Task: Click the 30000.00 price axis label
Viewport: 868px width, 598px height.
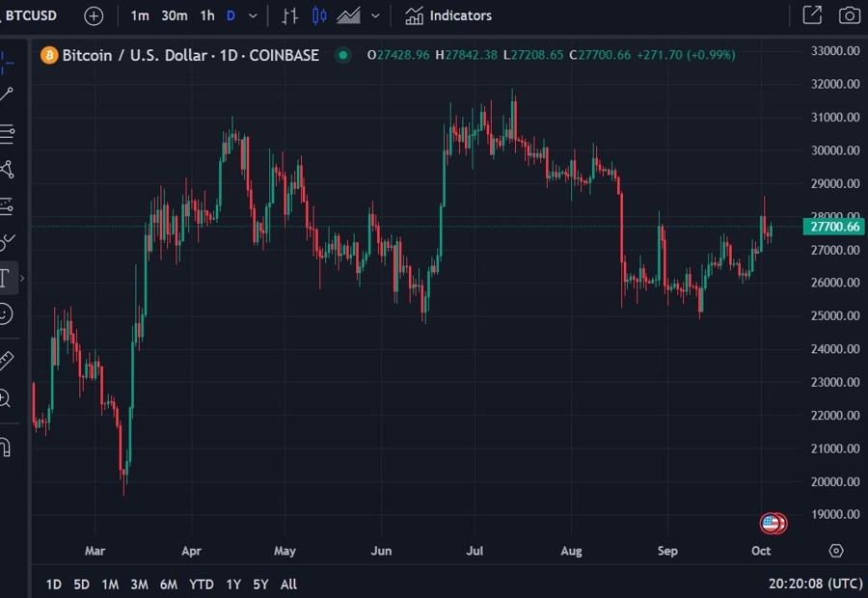Action: click(x=835, y=150)
